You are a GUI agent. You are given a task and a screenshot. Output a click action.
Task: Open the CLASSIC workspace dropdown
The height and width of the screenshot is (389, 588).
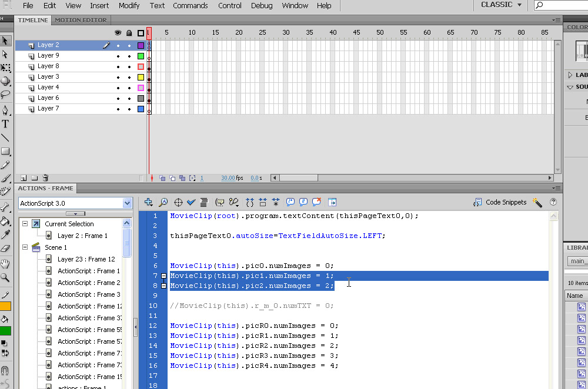click(x=501, y=5)
